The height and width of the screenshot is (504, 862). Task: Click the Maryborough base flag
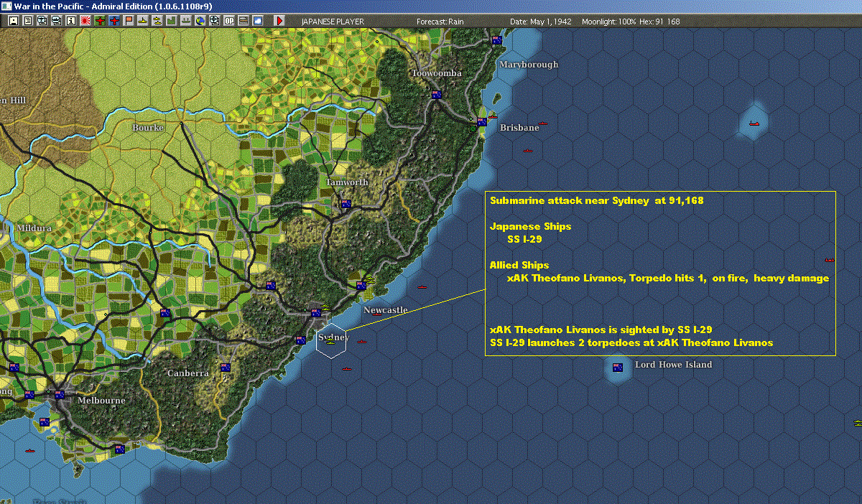tap(496, 41)
